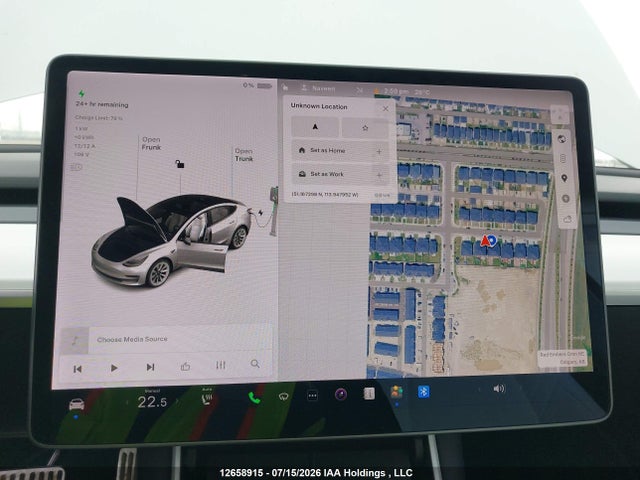The width and height of the screenshot is (640, 480).
Task: Tap the unlock padlock icon above car
Action: pyautogui.click(x=180, y=164)
